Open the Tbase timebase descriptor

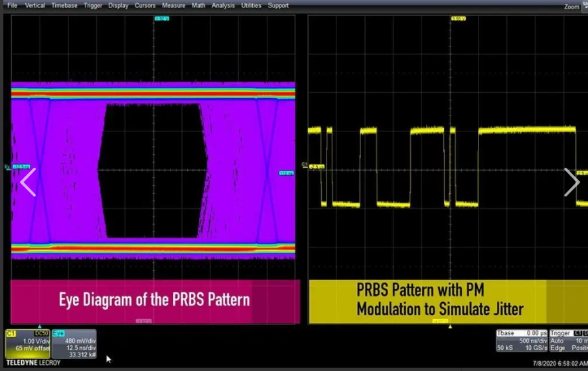pyautogui.click(x=521, y=340)
